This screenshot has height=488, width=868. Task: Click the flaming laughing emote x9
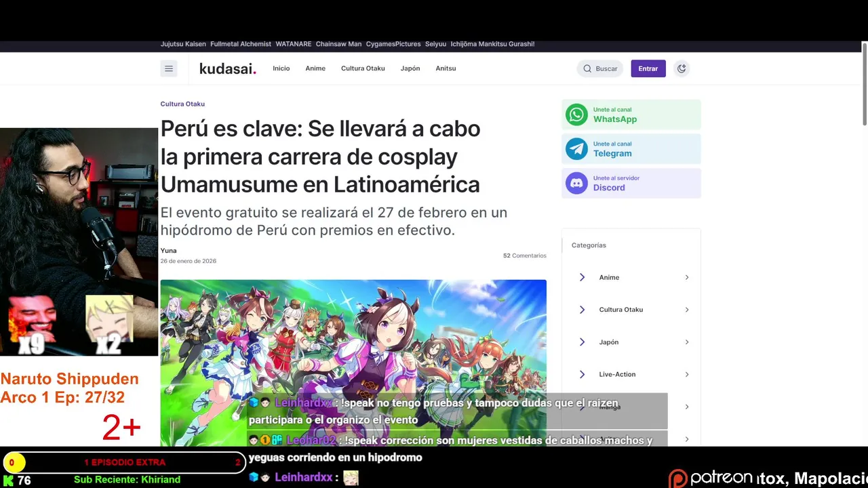point(33,324)
